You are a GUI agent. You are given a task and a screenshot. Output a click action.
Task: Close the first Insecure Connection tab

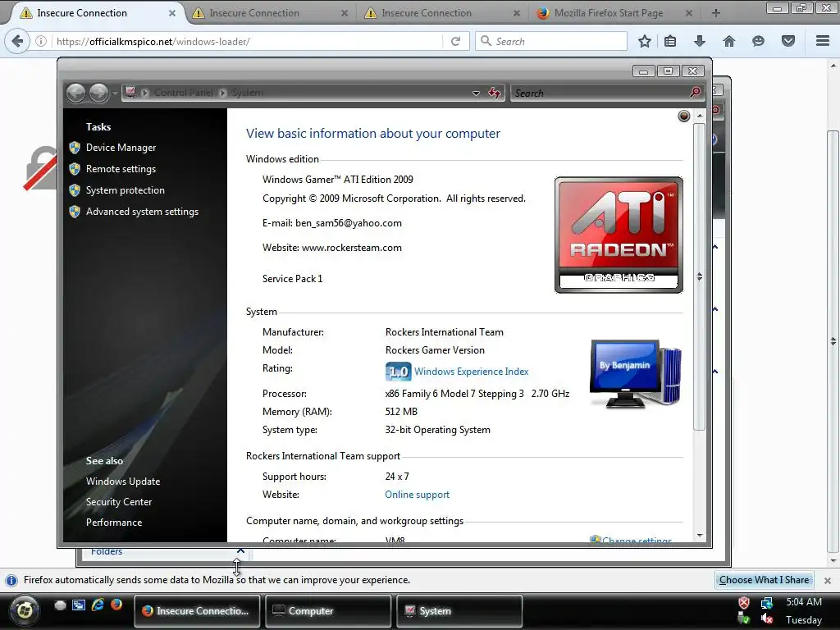[x=172, y=13]
